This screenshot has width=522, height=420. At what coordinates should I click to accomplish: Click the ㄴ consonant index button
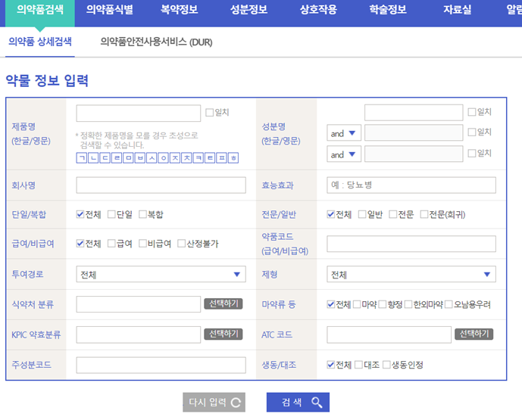(93, 158)
